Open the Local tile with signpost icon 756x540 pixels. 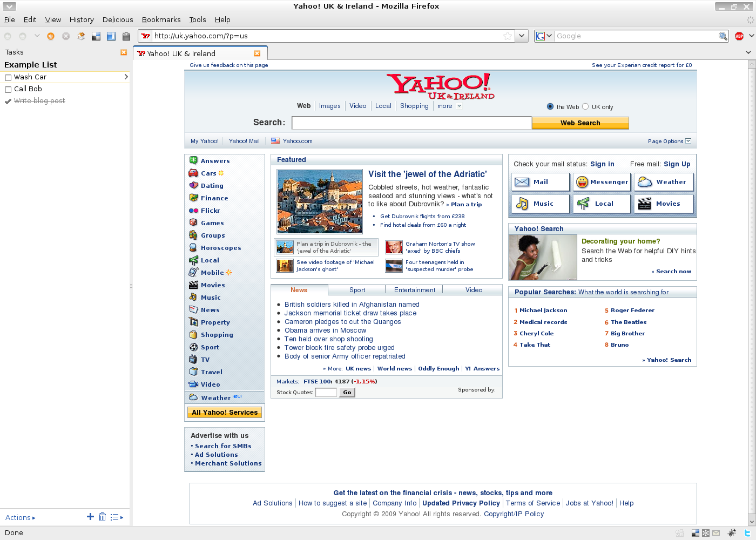[602, 204]
